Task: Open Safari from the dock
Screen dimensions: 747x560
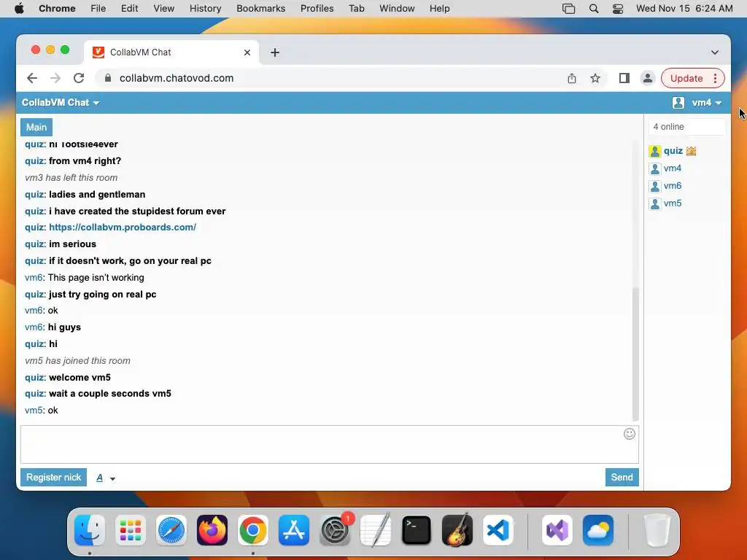Action: (x=171, y=530)
